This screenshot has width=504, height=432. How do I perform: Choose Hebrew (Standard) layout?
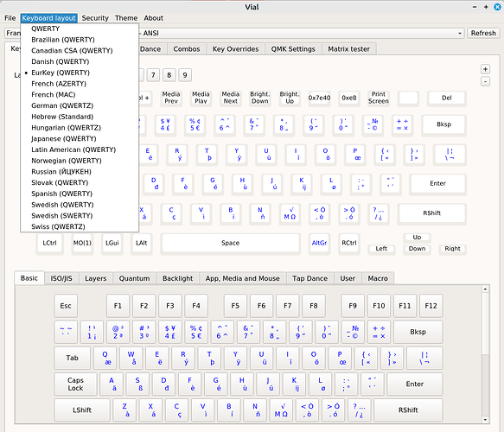click(x=80, y=117)
